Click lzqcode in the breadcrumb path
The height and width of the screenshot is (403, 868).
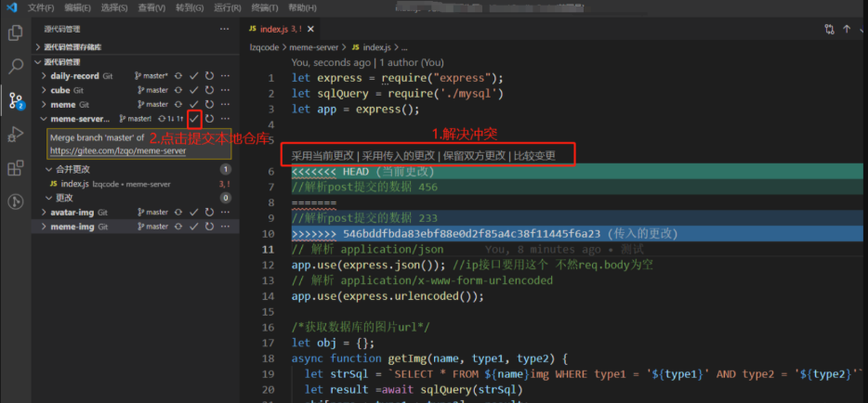[x=264, y=47]
